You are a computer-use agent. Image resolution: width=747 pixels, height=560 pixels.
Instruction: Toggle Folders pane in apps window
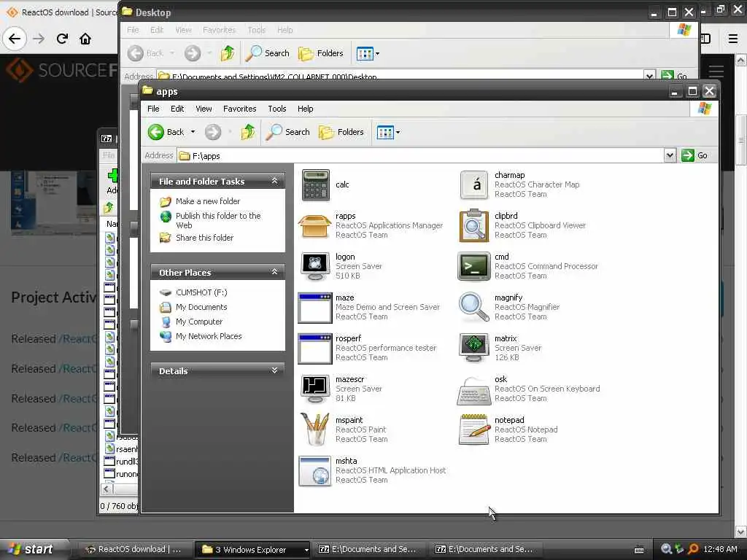[x=341, y=132]
